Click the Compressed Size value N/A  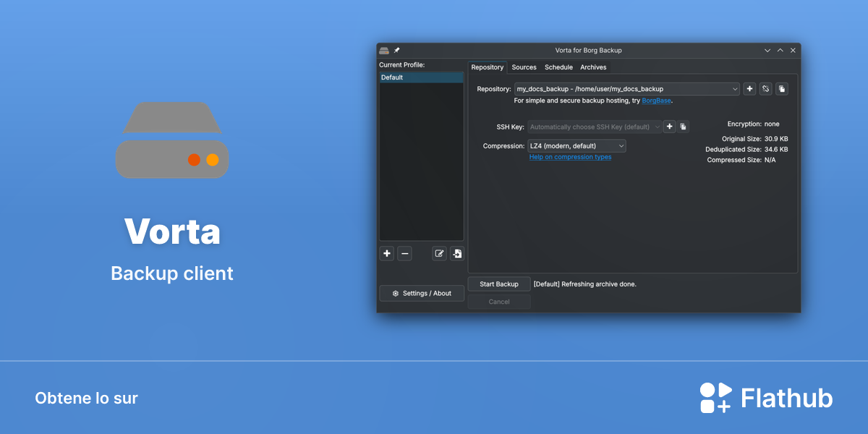[770, 161]
